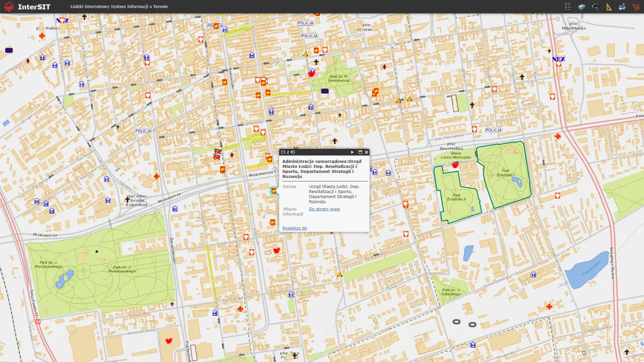
Task: Click the binoculars search tool
Action: [x=595, y=7]
